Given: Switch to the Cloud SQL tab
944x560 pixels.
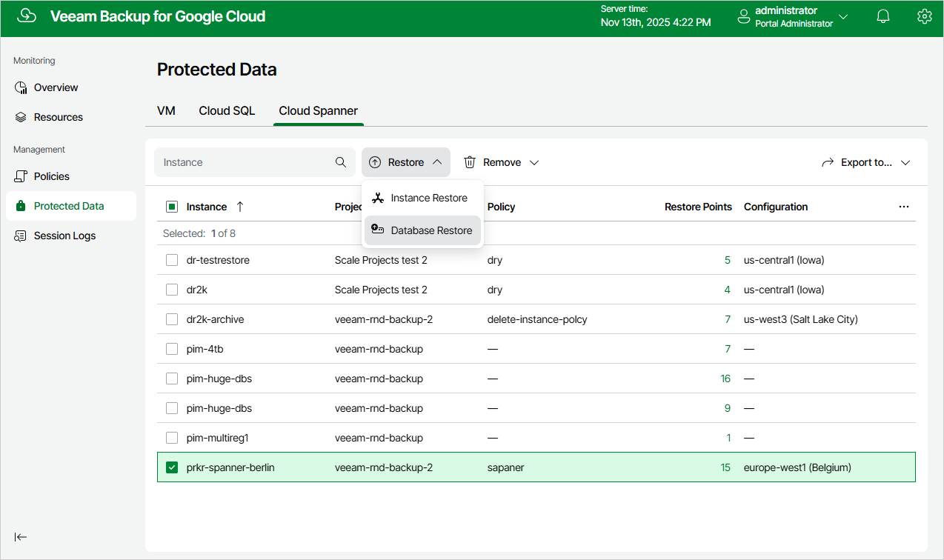Looking at the screenshot, I should point(227,110).
